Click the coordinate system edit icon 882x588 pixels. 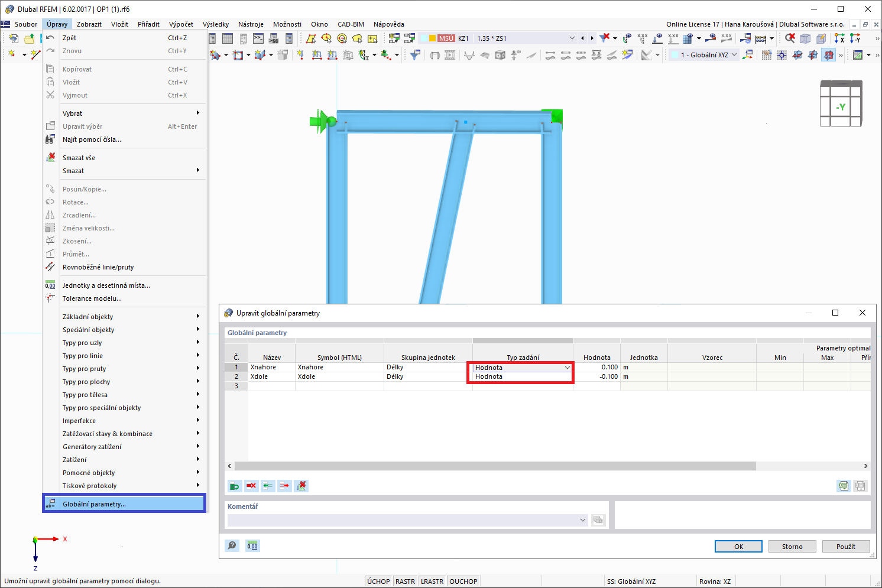point(748,55)
